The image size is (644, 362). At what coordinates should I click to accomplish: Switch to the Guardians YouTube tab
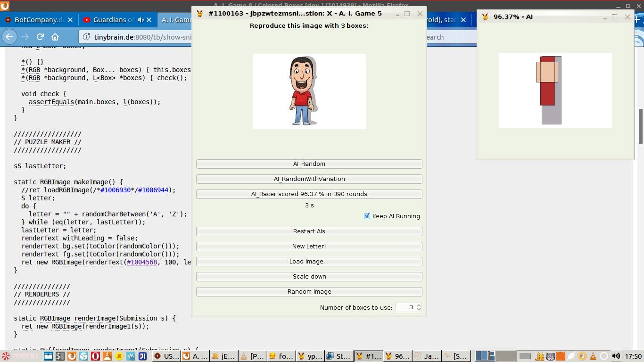pos(111,20)
